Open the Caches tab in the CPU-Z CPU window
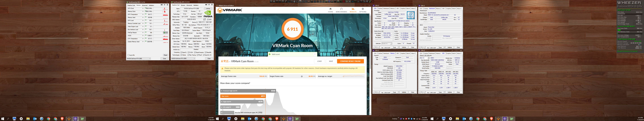 380,9
